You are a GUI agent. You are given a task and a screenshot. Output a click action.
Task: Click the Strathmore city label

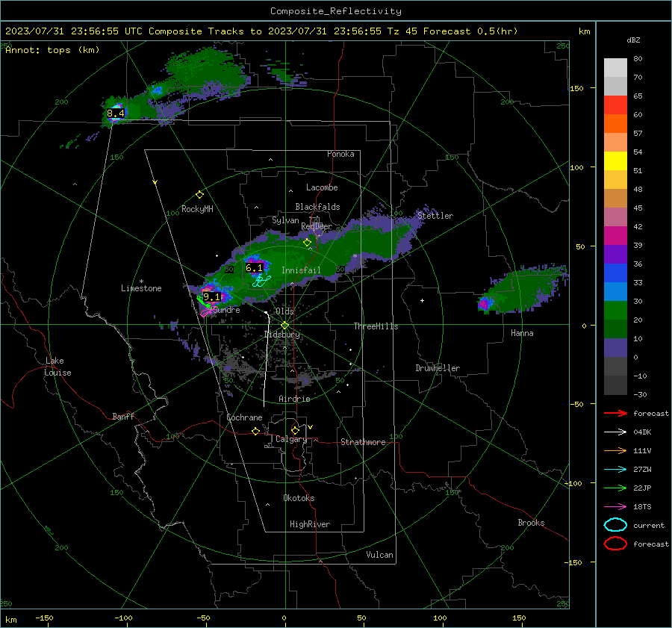tap(363, 442)
